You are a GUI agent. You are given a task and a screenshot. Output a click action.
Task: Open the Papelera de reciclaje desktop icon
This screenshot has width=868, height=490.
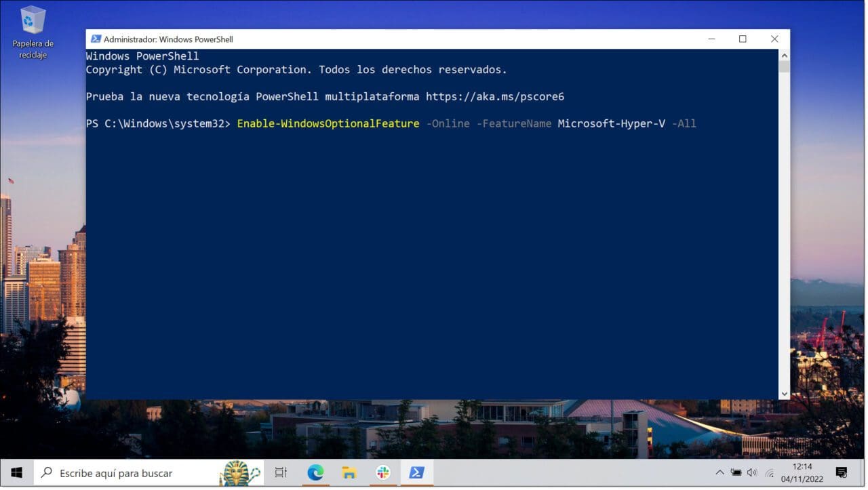pos(33,33)
